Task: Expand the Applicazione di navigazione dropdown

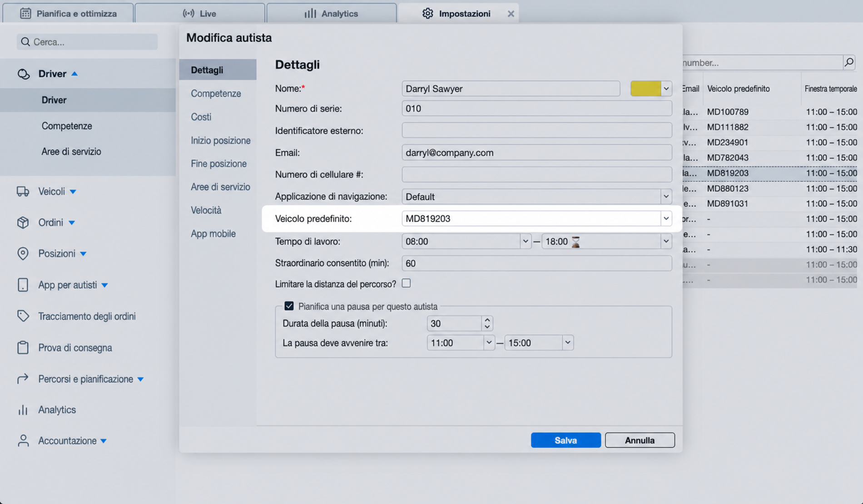Action: (x=666, y=197)
